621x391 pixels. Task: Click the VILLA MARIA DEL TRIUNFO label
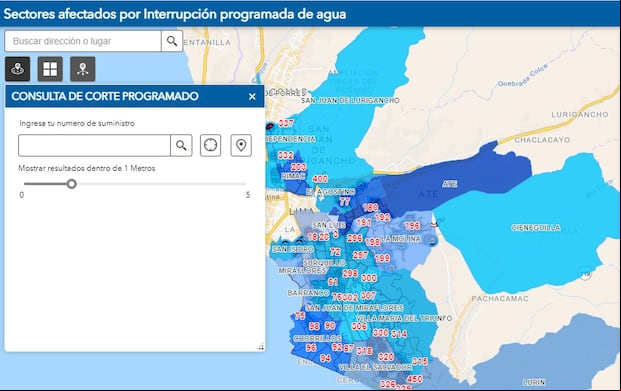404,318
